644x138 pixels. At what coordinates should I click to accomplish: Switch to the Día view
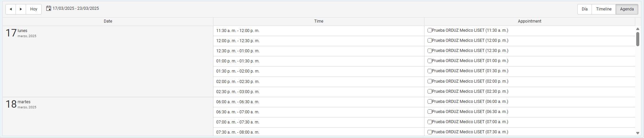click(x=584, y=9)
